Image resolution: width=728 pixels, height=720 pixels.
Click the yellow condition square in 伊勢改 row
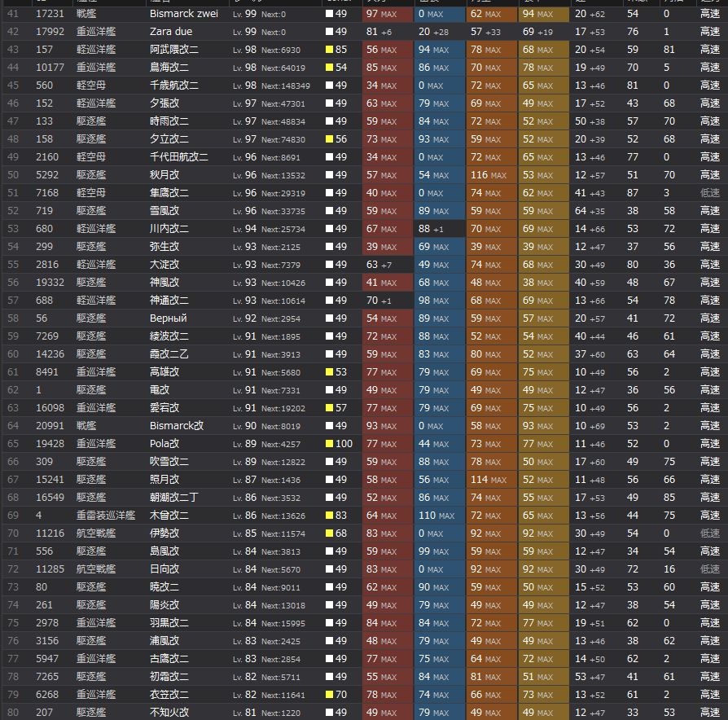(x=329, y=533)
